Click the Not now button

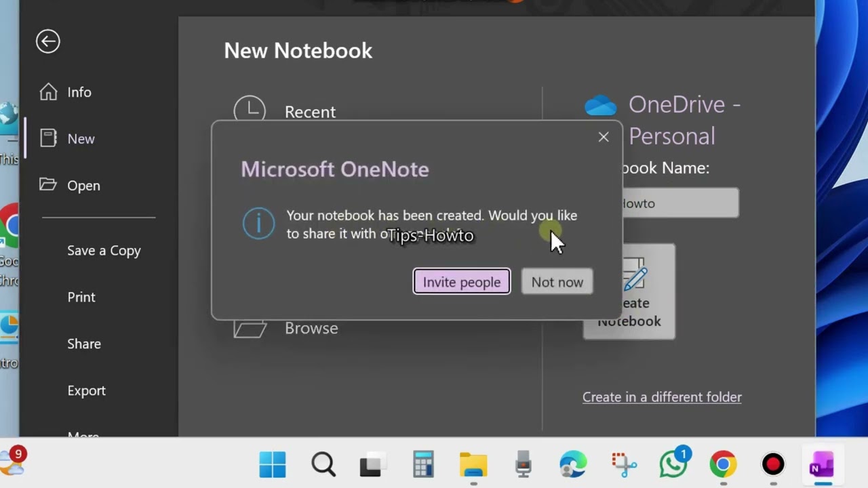557,282
